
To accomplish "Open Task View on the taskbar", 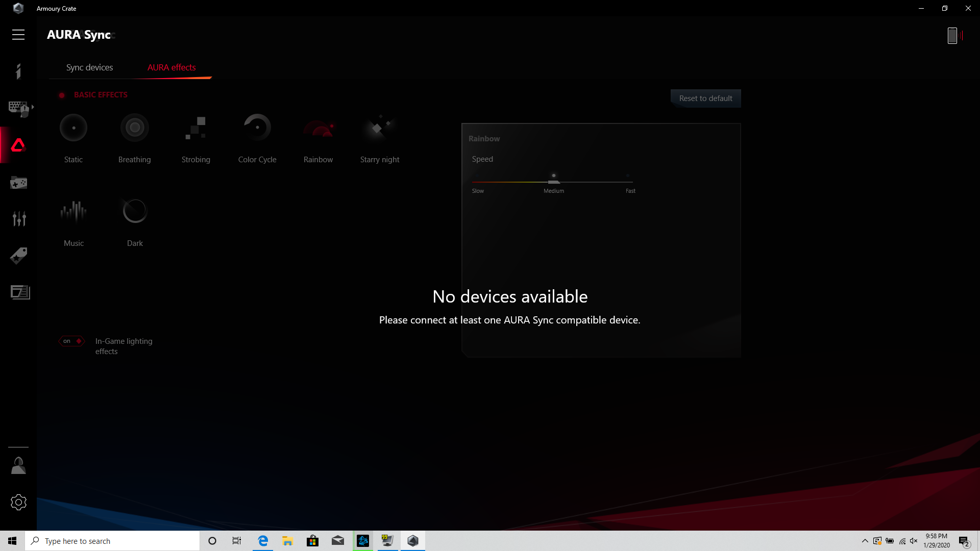I will pyautogui.click(x=237, y=541).
